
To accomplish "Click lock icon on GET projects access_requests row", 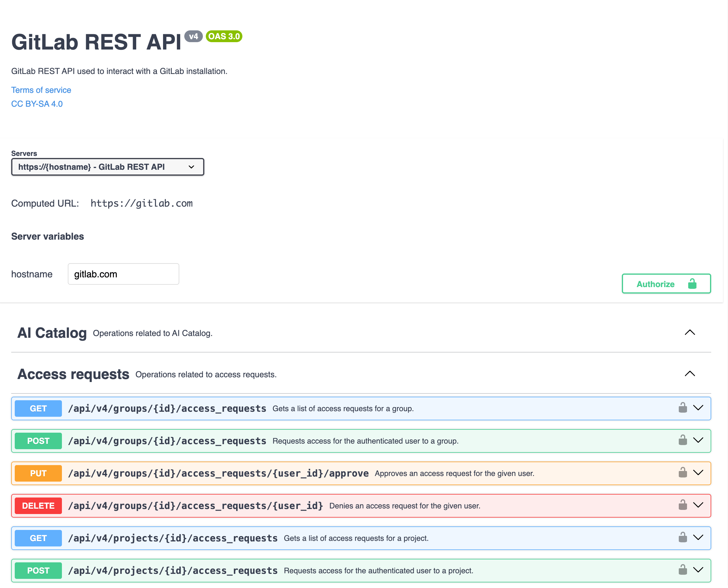I will 683,537.
